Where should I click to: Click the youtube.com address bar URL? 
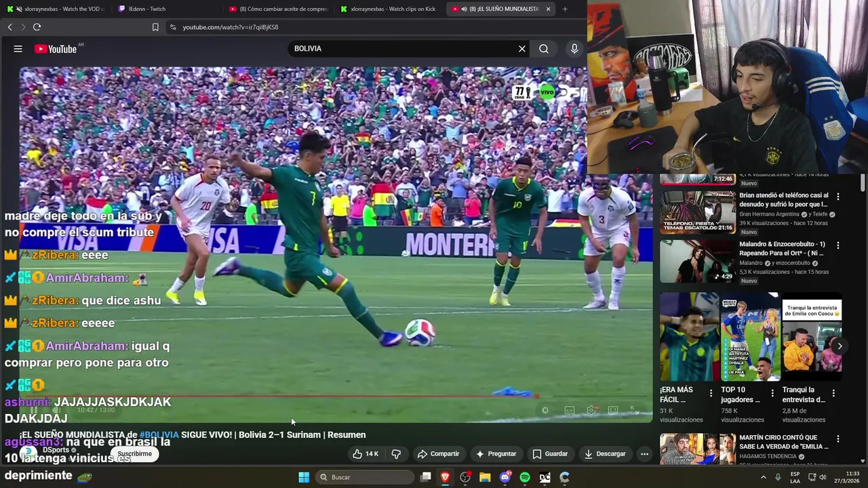click(x=231, y=27)
